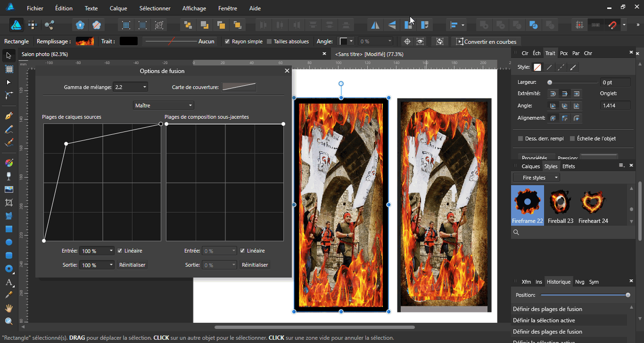Switch to the Export persona
This screenshot has height=343, width=644.
click(x=49, y=25)
